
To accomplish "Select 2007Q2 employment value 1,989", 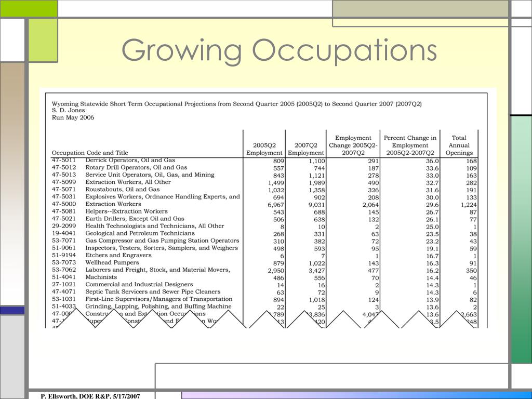I will [316, 183].
